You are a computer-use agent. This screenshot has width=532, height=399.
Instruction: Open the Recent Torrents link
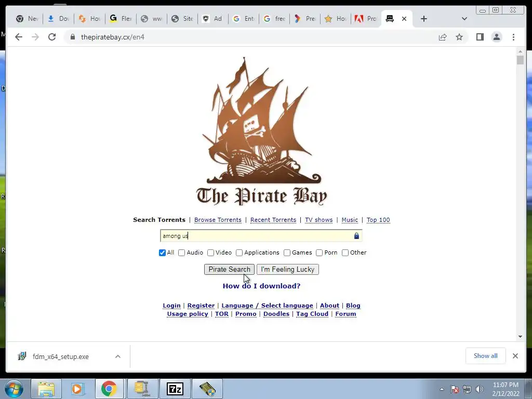[x=273, y=220]
